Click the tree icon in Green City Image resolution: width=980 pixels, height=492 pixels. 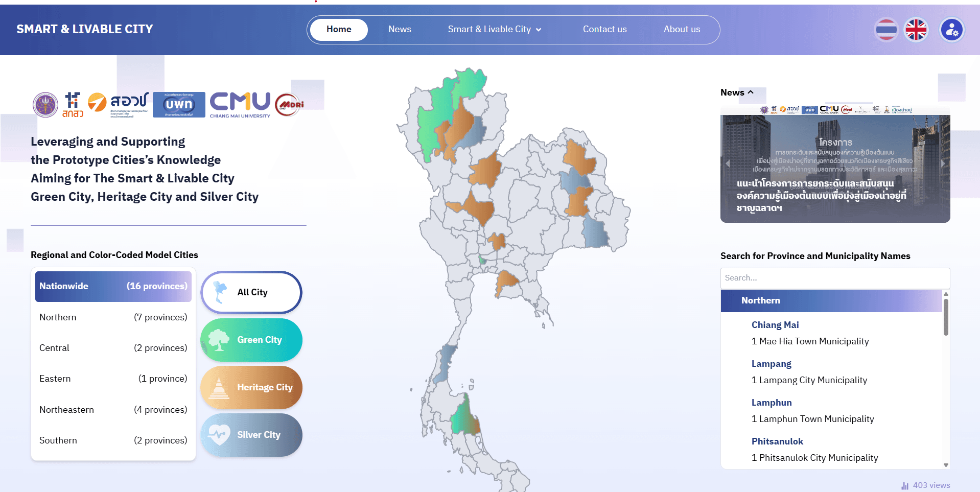coord(219,340)
